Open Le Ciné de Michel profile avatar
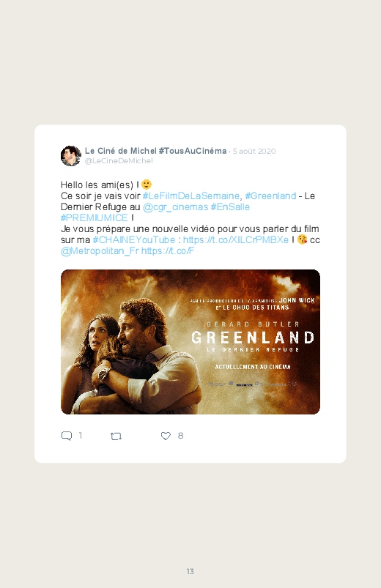The width and height of the screenshot is (381, 588). (x=71, y=156)
